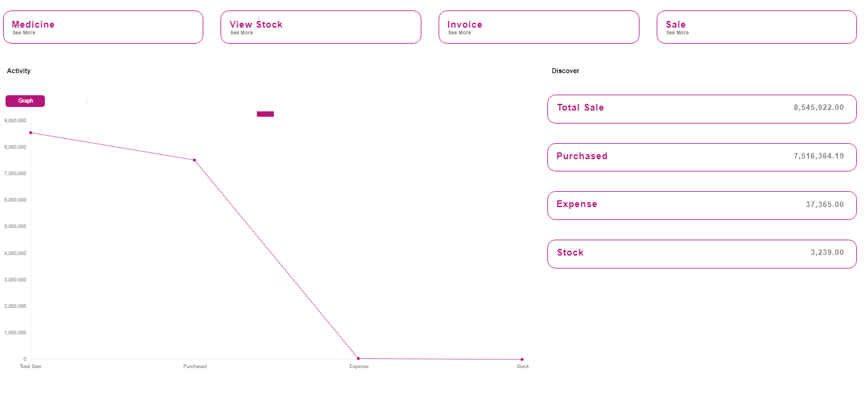
Task: Click the Activity section heading
Action: click(18, 71)
